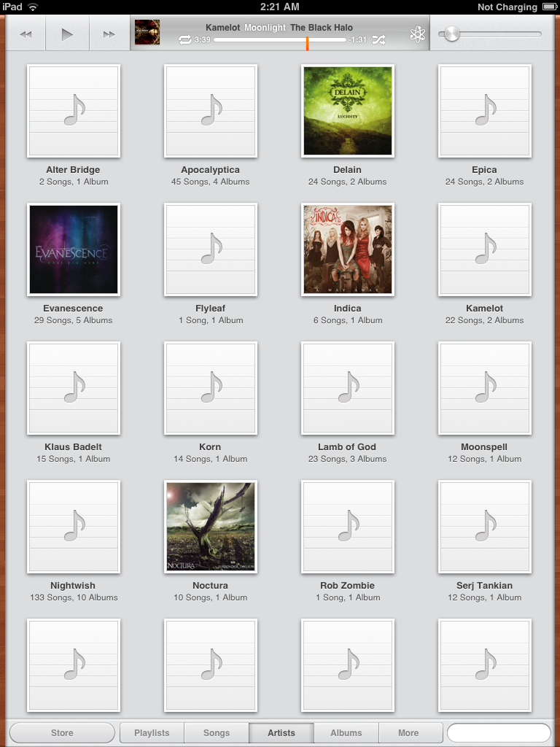The width and height of the screenshot is (560, 747).
Task: Skip back with the rewind button
Action: tap(26, 34)
